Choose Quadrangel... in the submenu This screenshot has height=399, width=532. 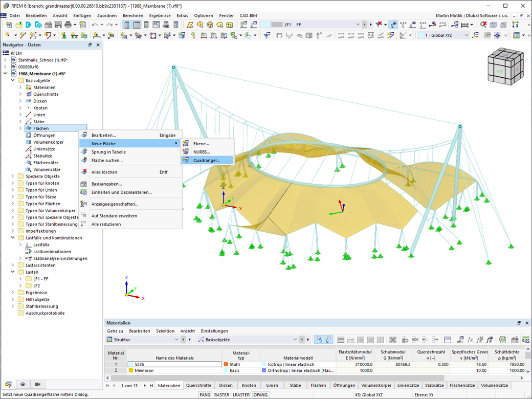207,160
